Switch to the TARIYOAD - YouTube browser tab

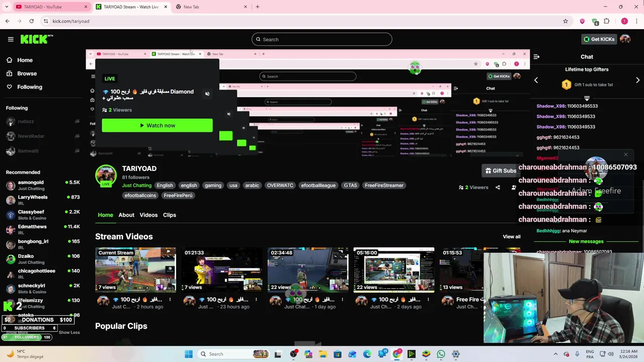point(50,7)
